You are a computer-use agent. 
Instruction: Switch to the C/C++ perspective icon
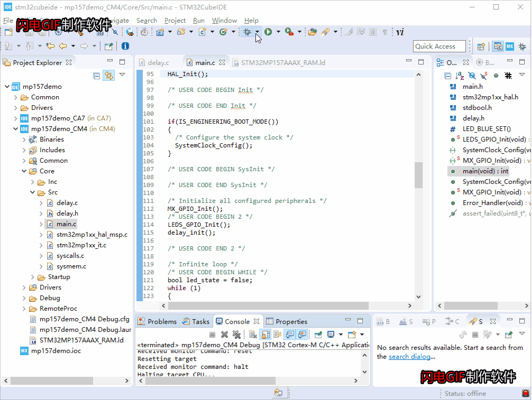click(498, 46)
